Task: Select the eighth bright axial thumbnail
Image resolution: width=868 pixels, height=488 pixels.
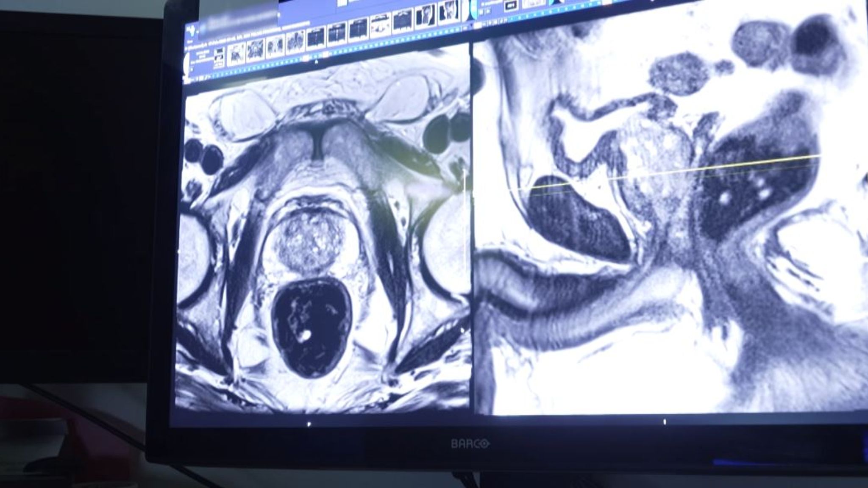Action: (381, 25)
